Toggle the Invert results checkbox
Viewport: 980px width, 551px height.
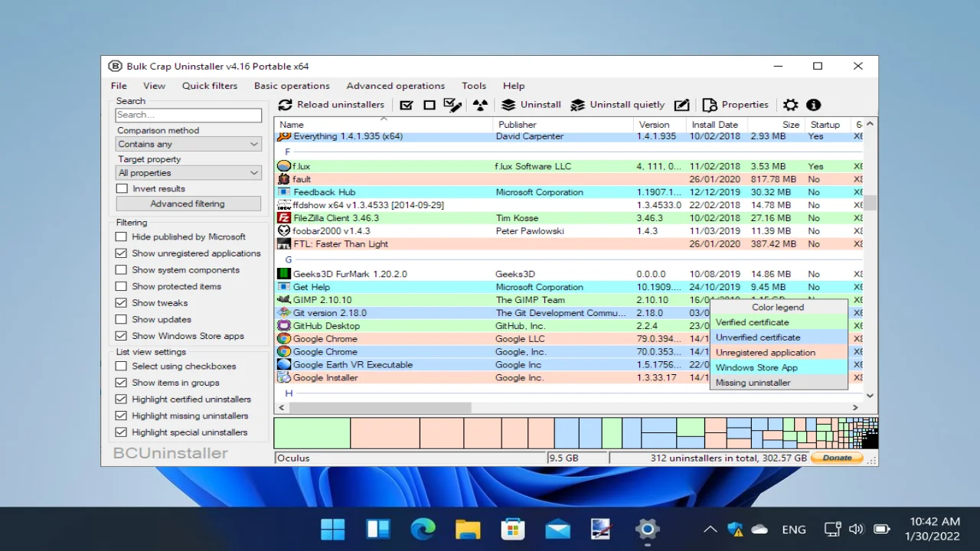(122, 188)
